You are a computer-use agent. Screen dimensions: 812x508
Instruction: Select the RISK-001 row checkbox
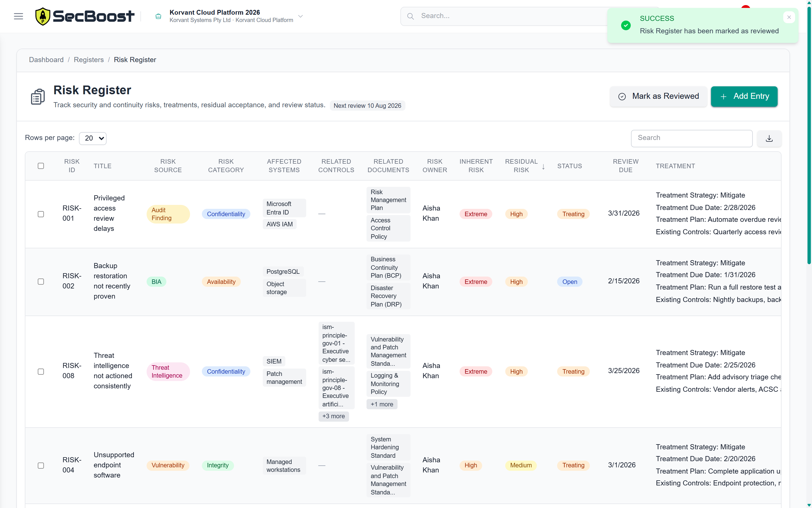tap(41, 214)
